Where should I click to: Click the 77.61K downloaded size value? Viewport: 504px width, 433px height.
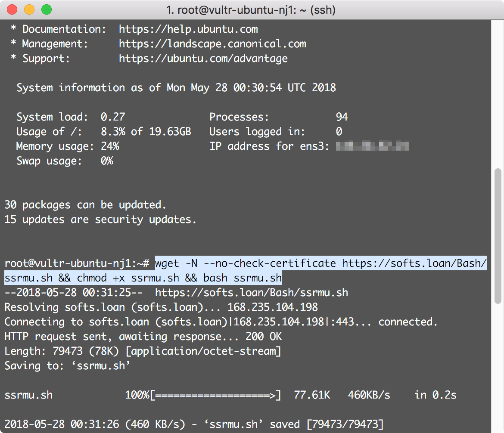312,395
